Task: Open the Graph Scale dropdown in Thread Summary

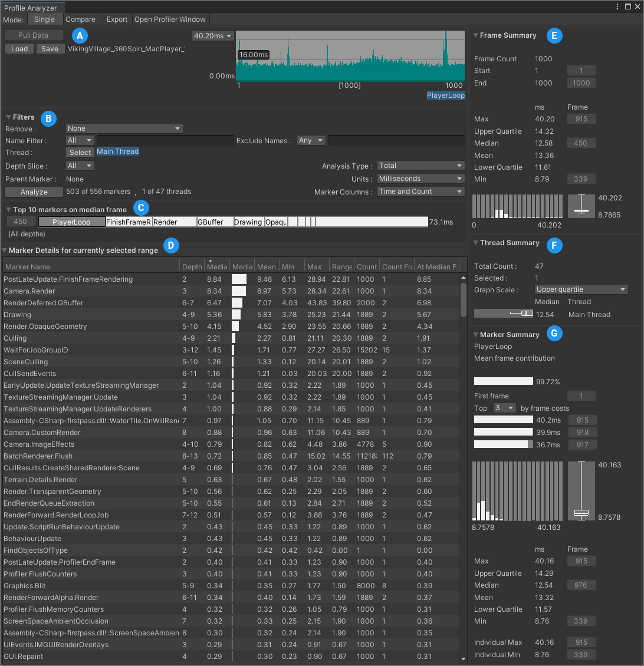Action: click(x=580, y=289)
